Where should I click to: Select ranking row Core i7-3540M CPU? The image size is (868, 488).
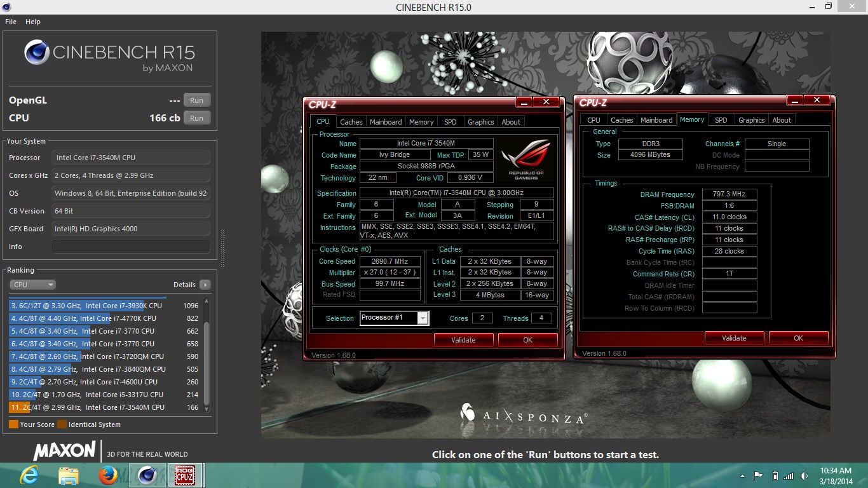(x=104, y=407)
